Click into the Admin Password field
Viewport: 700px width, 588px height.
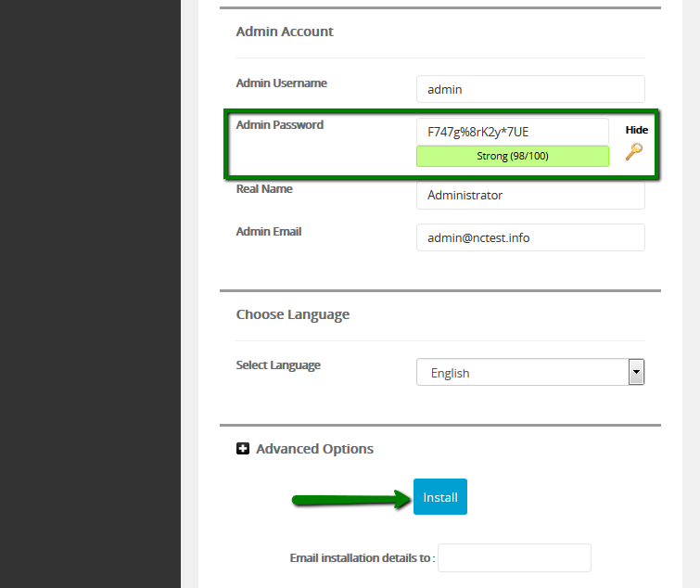[x=513, y=131]
